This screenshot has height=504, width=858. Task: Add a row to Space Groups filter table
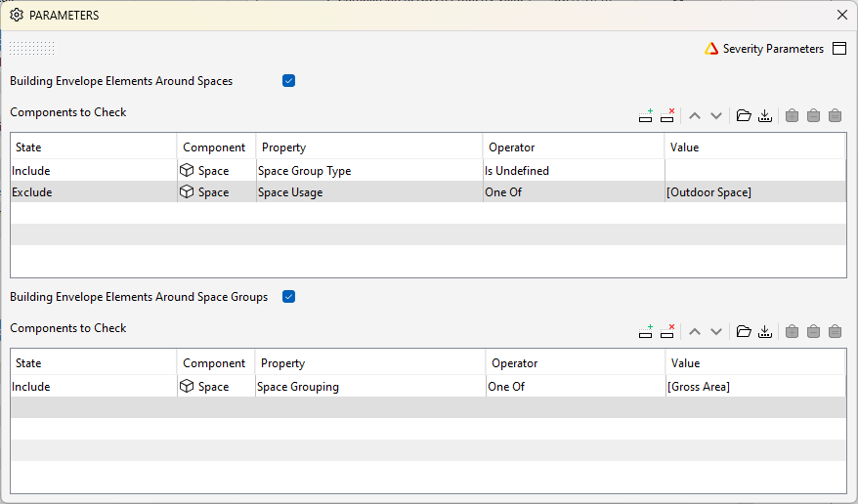[646, 332]
